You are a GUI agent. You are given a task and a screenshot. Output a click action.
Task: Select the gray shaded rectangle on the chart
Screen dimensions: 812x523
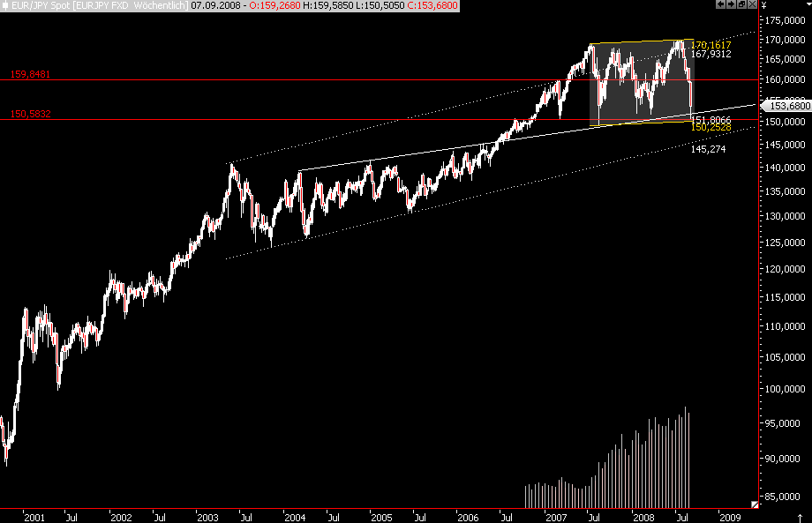tap(641, 83)
